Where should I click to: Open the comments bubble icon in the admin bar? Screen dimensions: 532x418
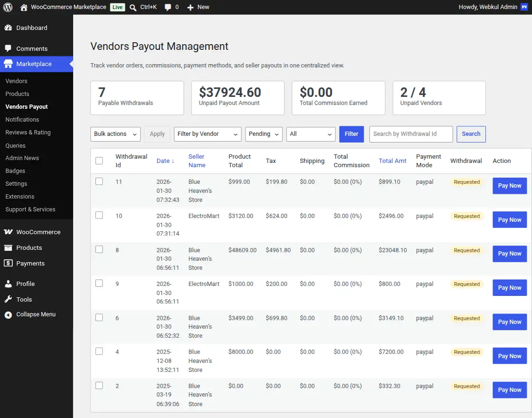pos(168,8)
